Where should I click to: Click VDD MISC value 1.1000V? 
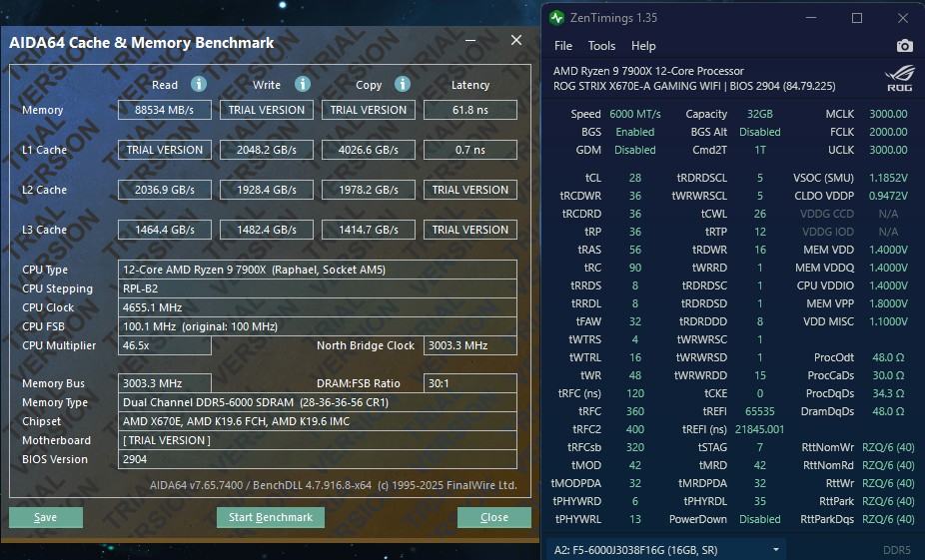888,321
